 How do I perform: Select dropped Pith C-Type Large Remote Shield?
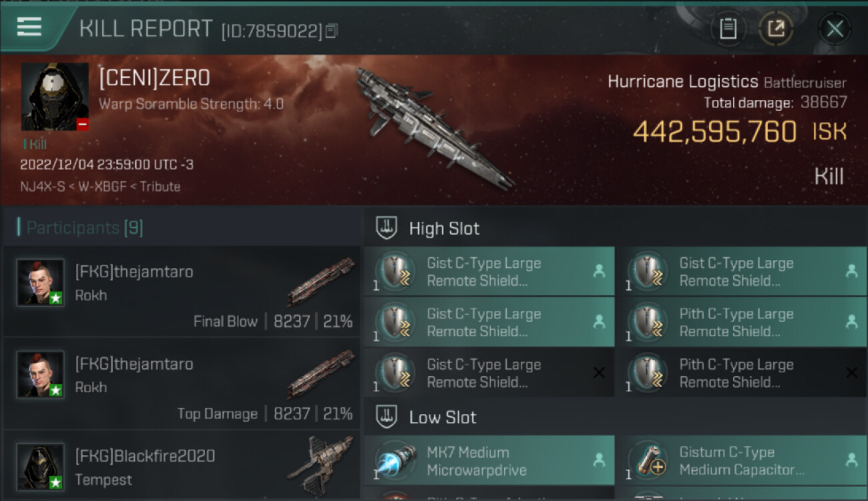coord(741,322)
